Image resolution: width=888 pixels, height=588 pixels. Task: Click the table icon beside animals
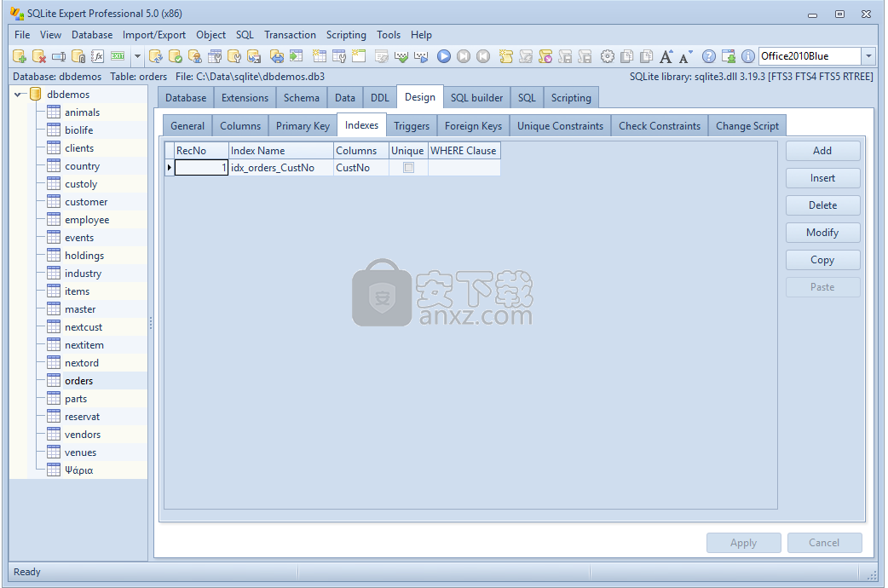point(54,112)
